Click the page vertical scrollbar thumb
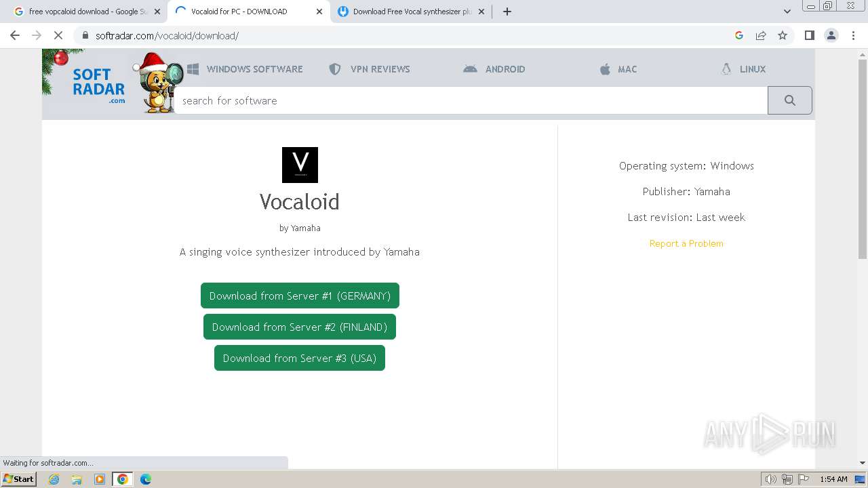 tap(863, 159)
